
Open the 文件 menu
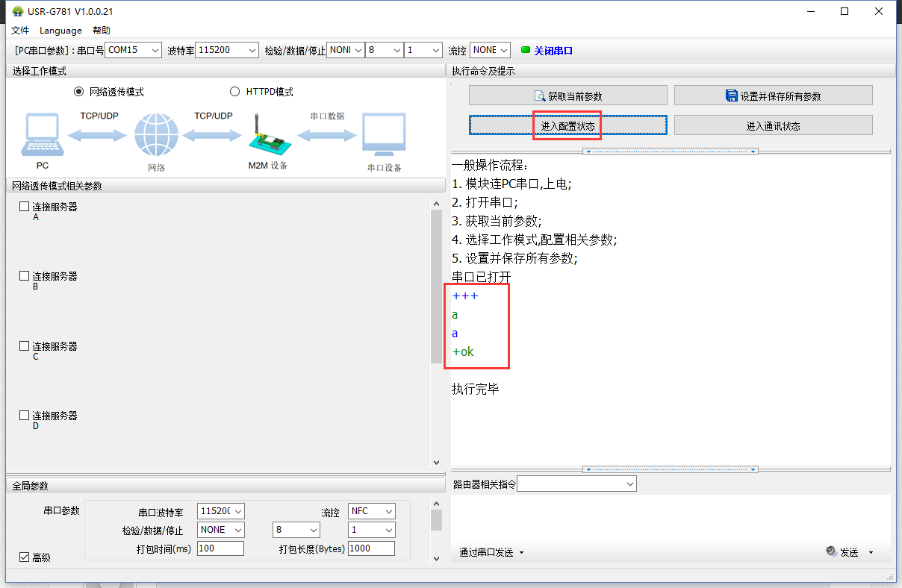point(20,31)
